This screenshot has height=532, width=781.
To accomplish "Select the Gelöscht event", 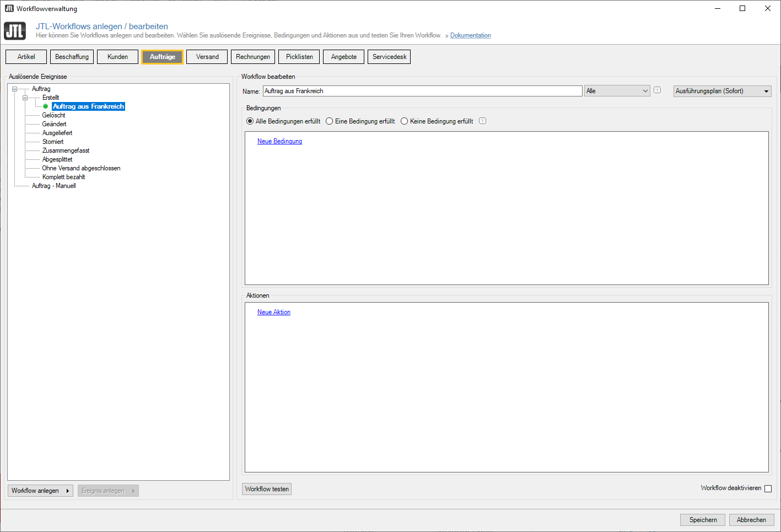I will [x=53, y=115].
